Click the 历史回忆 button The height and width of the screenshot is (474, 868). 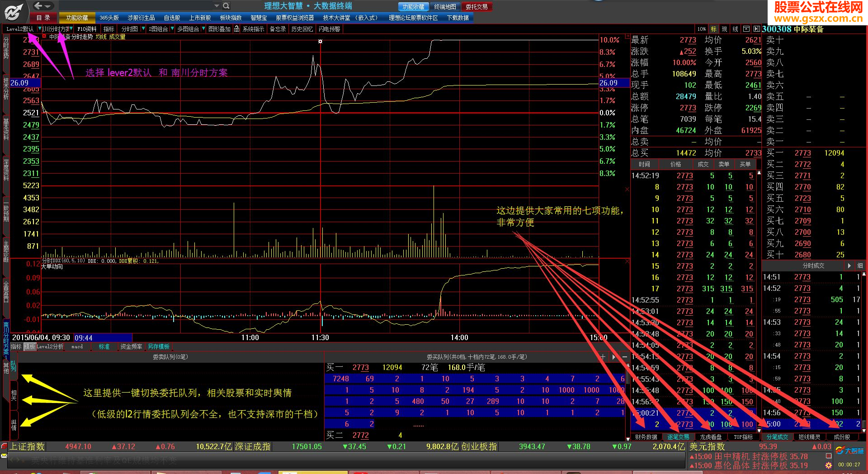coord(302,29)
